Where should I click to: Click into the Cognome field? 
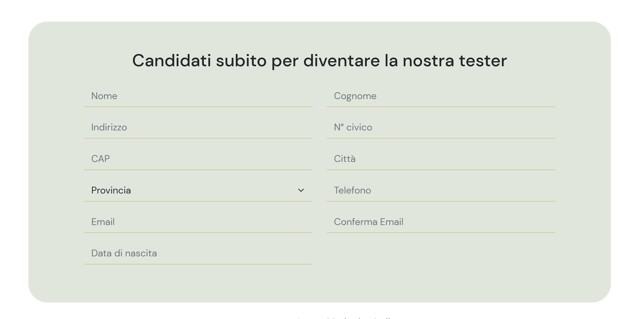tap(441, 96)
